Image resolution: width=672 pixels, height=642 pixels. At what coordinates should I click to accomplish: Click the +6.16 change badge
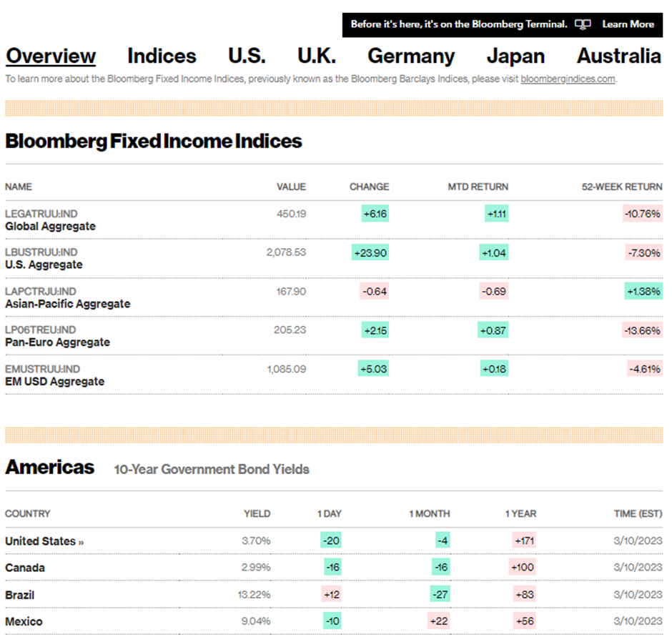[x=375, y=214]
